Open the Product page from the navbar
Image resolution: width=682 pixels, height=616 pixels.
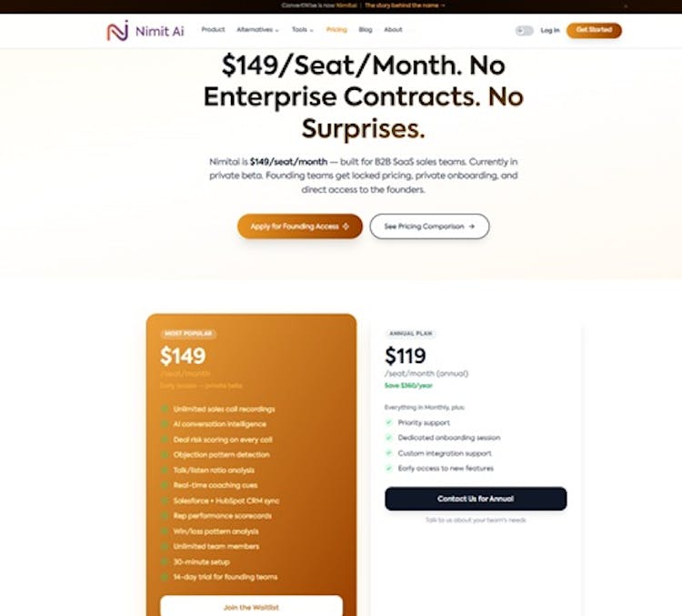click(213, 30)
